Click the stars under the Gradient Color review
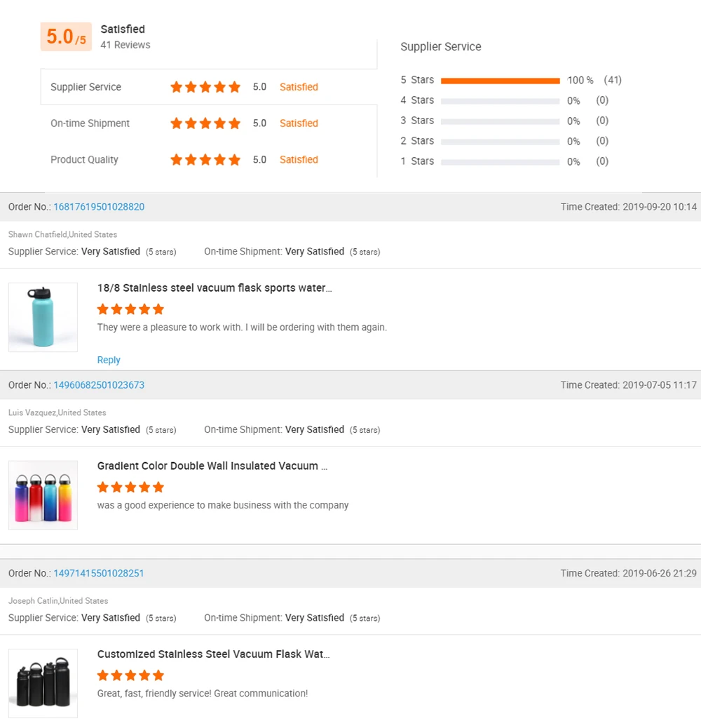 pos(131,487)
